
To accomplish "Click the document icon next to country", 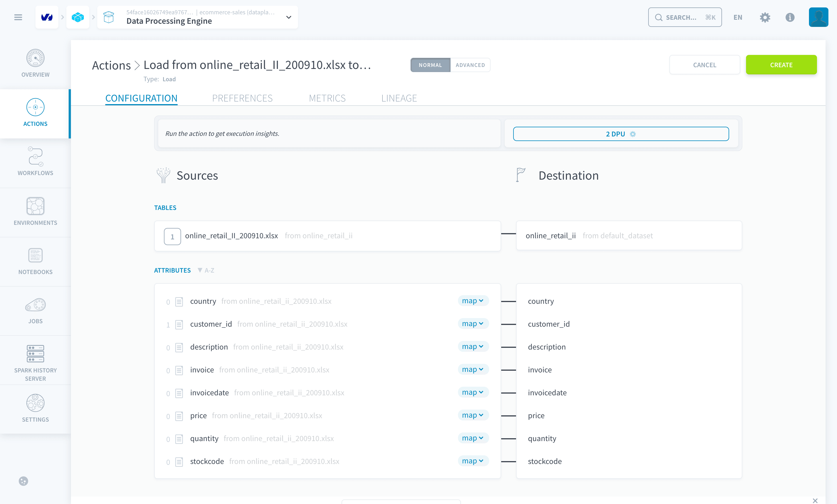I will point(179,301).
